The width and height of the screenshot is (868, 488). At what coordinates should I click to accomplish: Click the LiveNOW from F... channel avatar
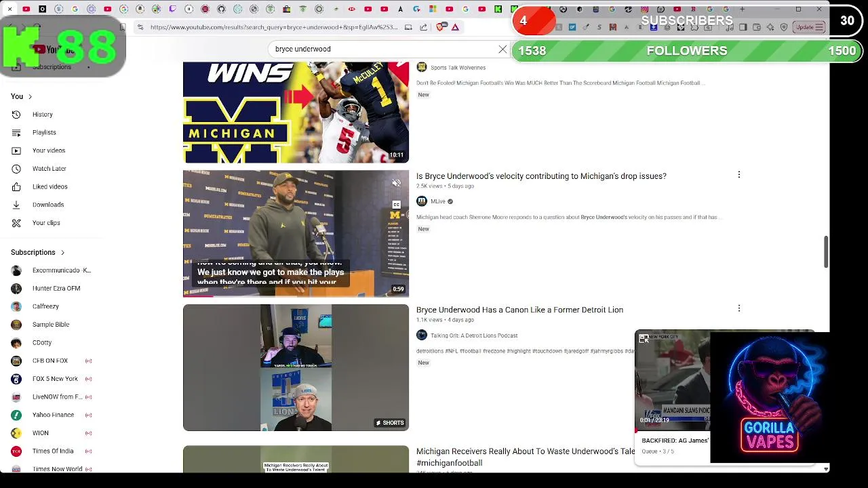coord(16,396)
